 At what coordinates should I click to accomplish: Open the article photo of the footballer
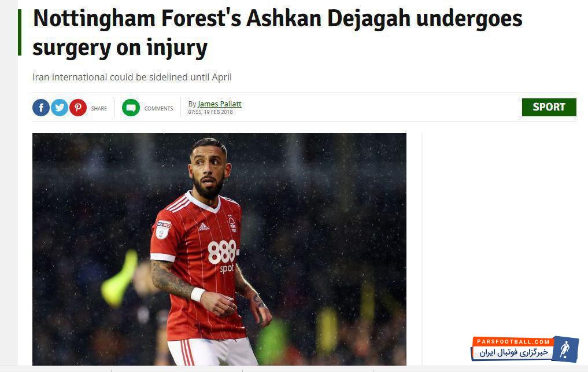click(x=219, y=249)
